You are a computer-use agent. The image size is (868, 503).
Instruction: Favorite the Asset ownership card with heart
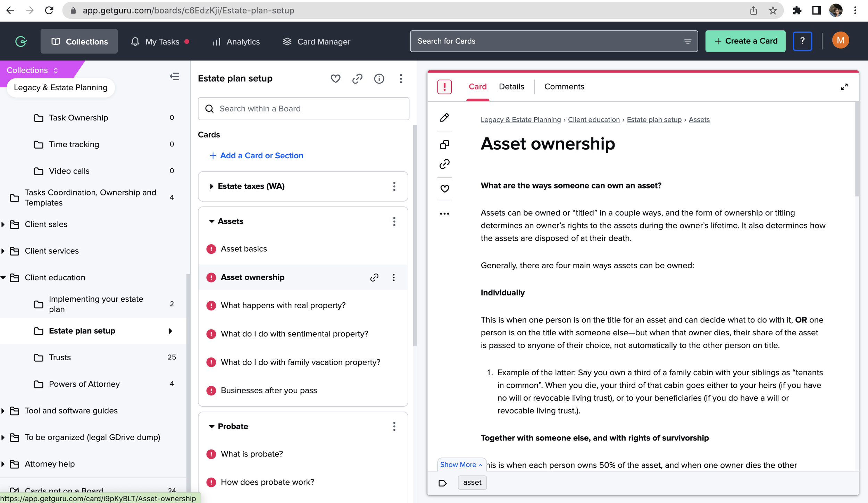[x=444, y=188]
